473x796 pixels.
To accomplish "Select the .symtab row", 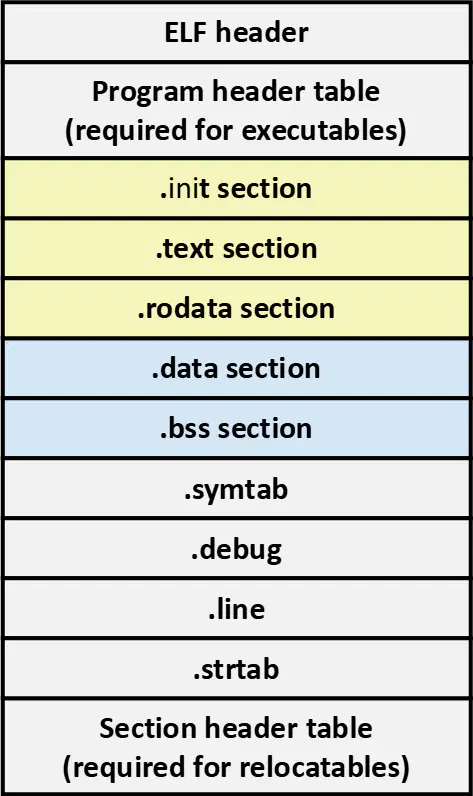I will [x=236, y=488].
